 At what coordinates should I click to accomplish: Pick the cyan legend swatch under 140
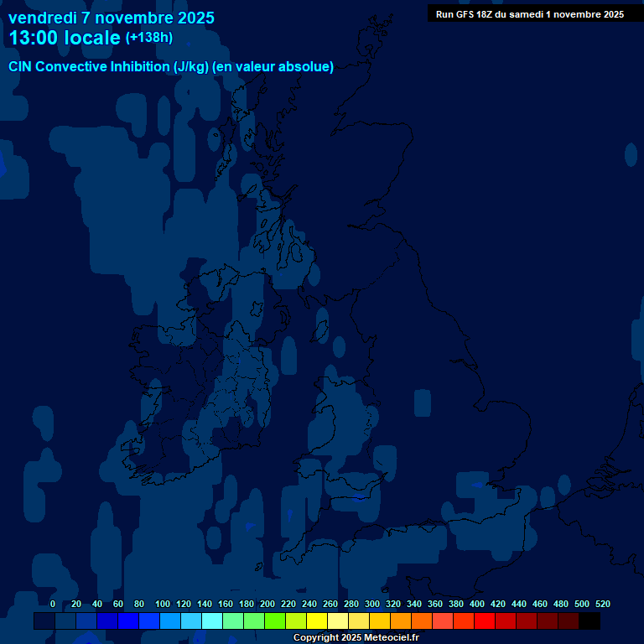pyautogui.click(x=212, y=621)
